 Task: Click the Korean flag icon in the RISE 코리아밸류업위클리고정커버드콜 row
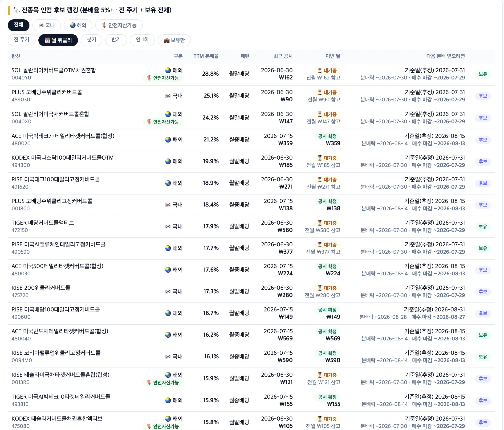tap(168, 356)
